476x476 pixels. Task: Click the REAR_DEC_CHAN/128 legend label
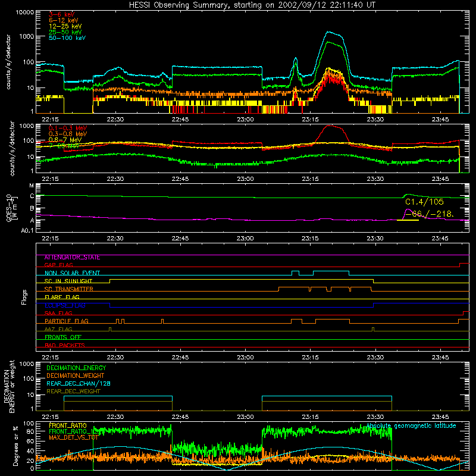tap(79, 383)
